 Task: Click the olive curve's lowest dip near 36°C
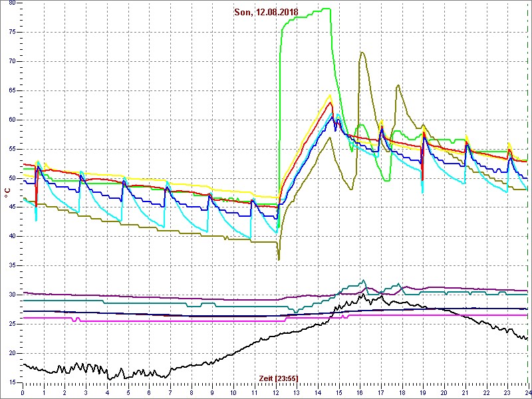[x=279, y=259]
